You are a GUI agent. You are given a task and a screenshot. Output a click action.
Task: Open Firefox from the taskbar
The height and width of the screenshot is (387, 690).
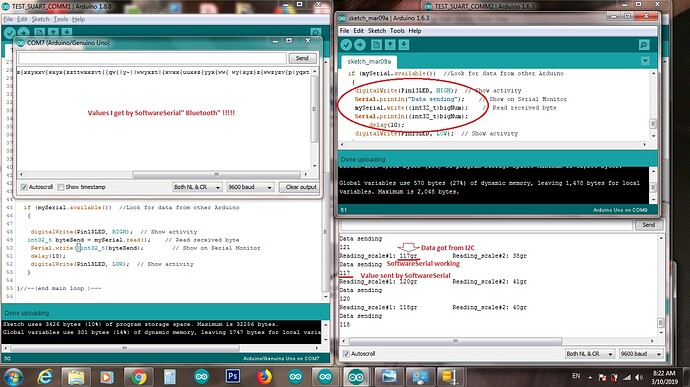pyautogui.click(x=264, y=377)
